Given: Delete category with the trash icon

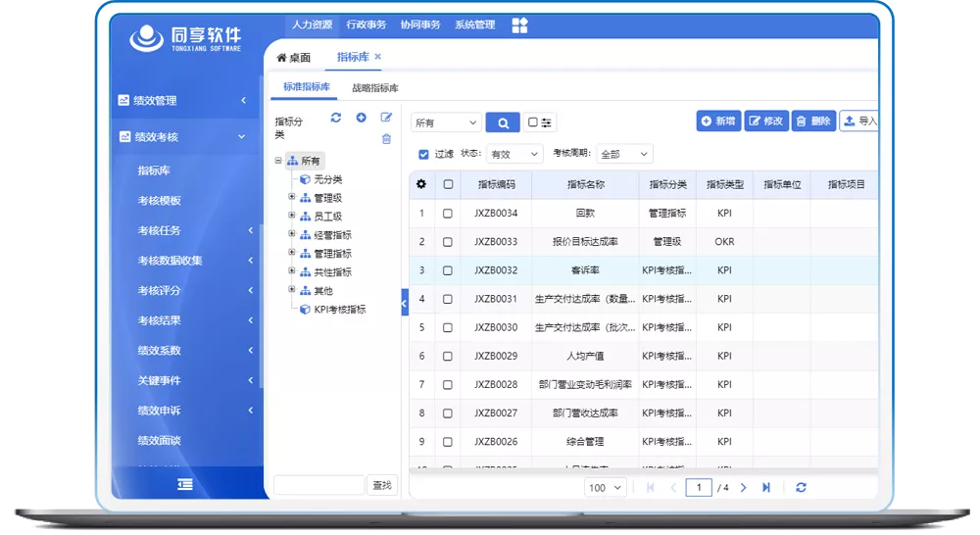Looking at the screenshot, I should (386, 139).
